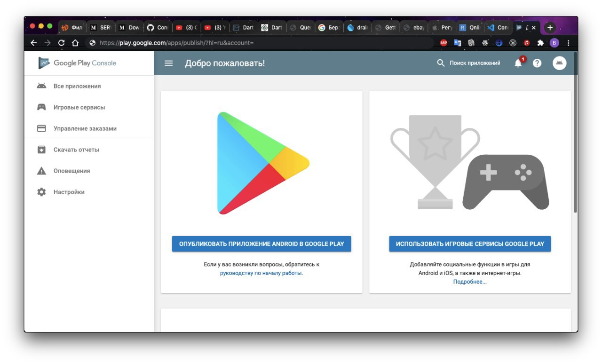Click Опубликовать приложение Android в Google Play button
Image resolution: width=602 pixels, height=364 pixels.
(x=261, y=244)
